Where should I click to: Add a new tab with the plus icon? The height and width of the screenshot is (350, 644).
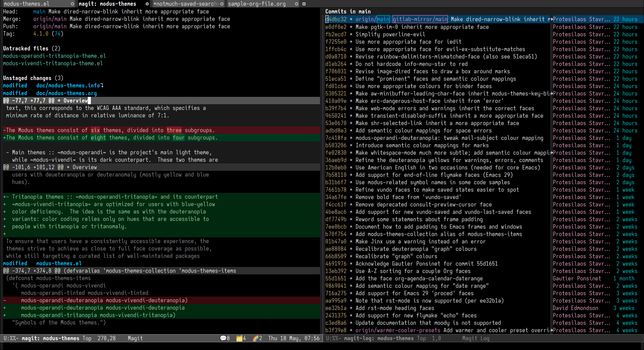coord(304,4)
